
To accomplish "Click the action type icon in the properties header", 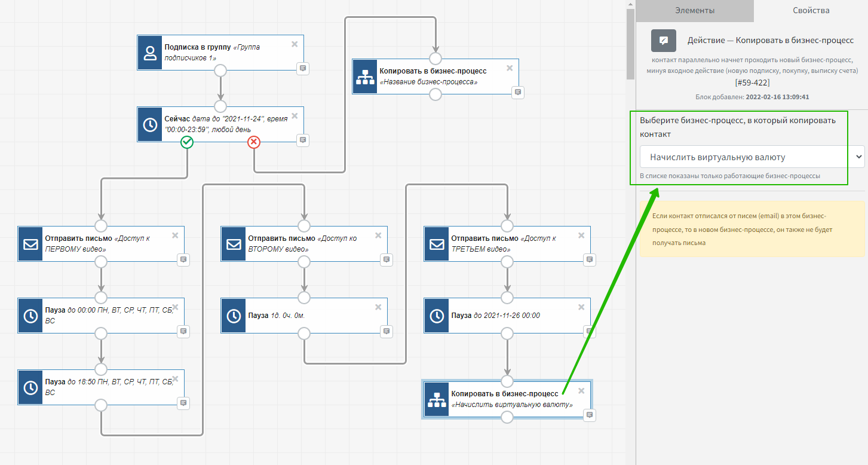I will point(663,41).
